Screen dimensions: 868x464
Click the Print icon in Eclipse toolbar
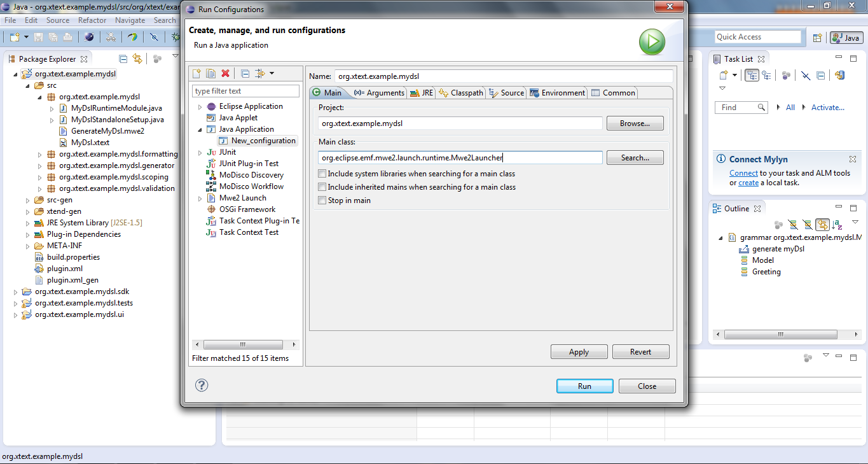68,37
